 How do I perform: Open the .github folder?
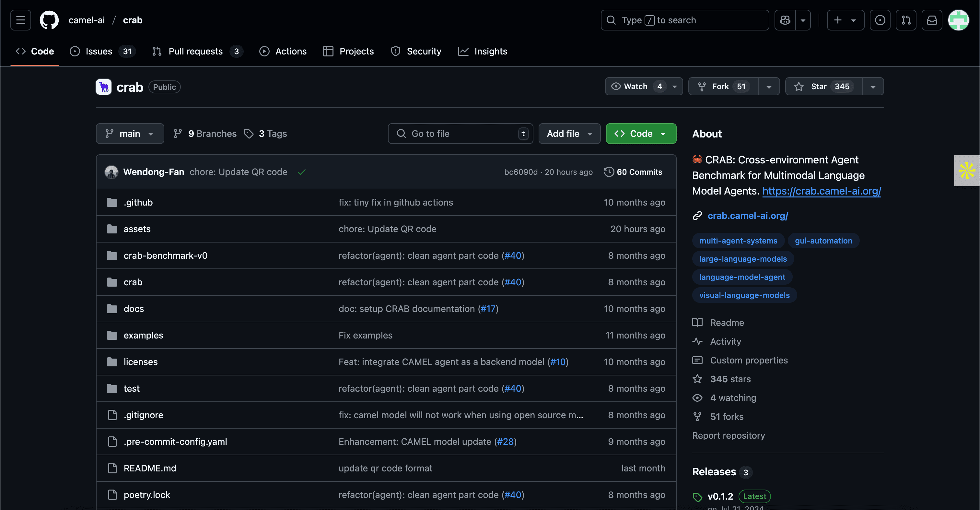tap(138, 203)
